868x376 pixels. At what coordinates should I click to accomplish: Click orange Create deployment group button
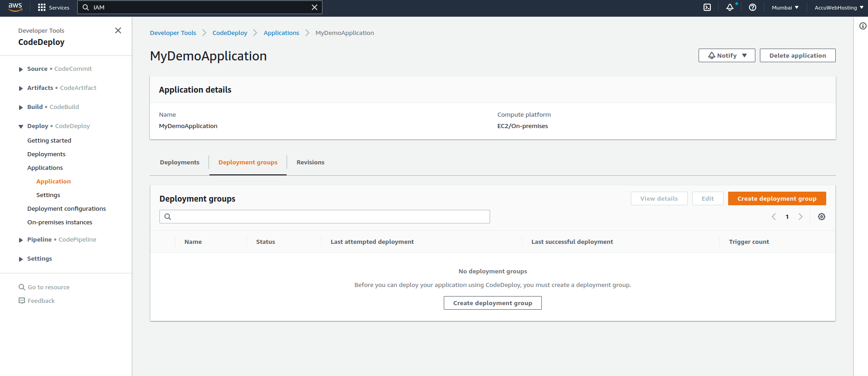pos(777,198)
